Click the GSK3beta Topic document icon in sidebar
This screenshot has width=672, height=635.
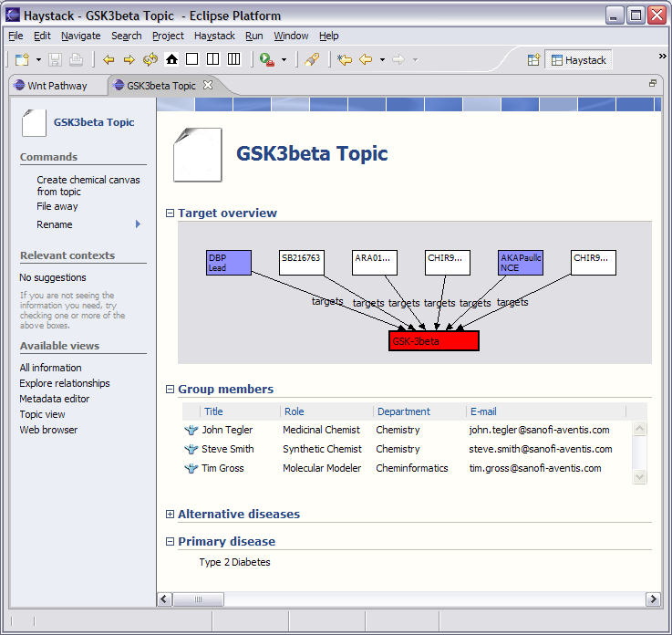pos(34,122)
